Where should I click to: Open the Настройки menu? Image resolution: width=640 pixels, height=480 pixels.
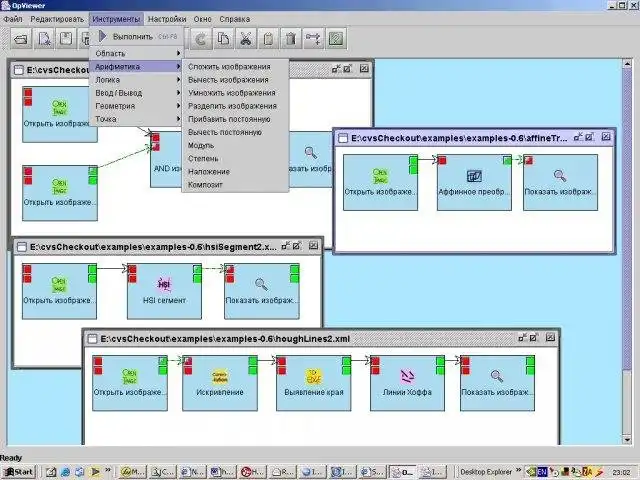click(167, 19)
